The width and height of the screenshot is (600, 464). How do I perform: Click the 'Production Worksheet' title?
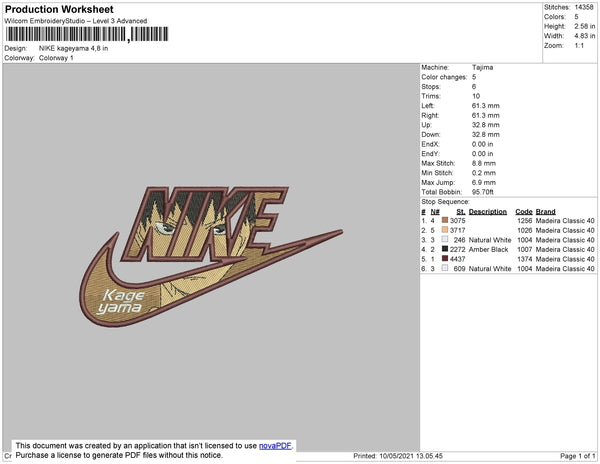[59, 10]
